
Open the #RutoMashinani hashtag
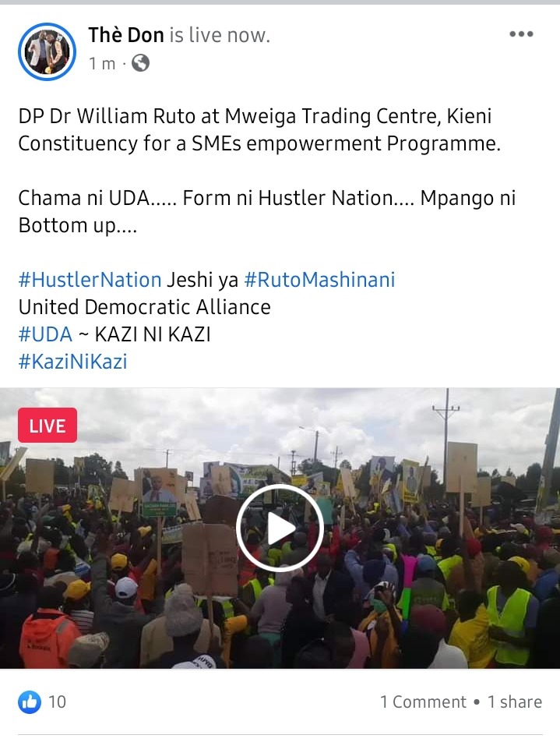(x=319, y=280)
